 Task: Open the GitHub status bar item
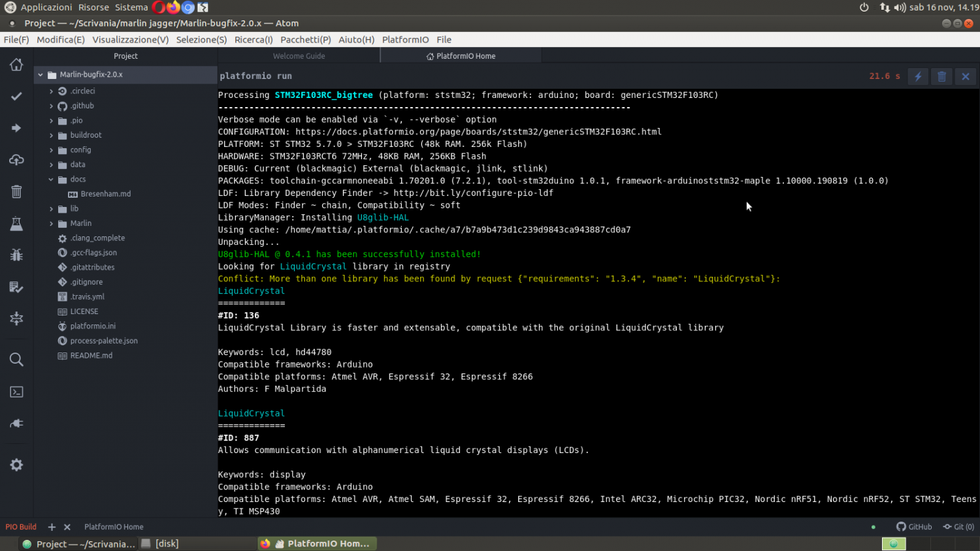pyautogui.click(x=914, y=527)
